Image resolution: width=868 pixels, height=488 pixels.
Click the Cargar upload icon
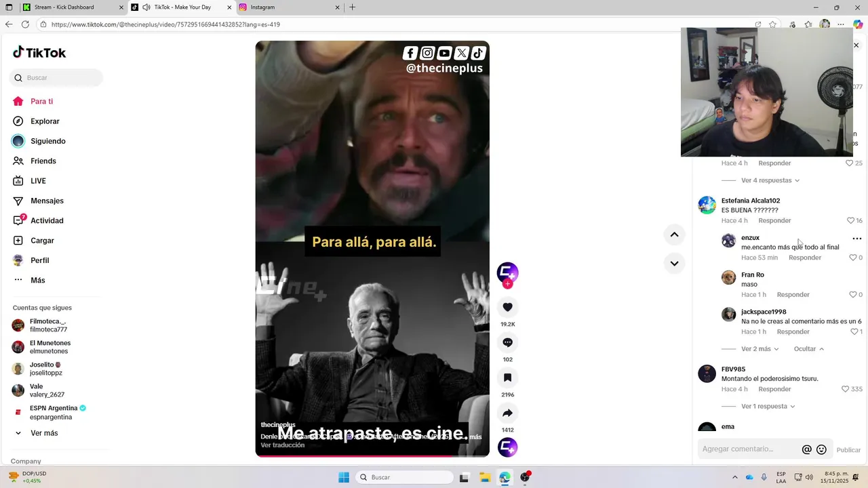tap(18, 241)
